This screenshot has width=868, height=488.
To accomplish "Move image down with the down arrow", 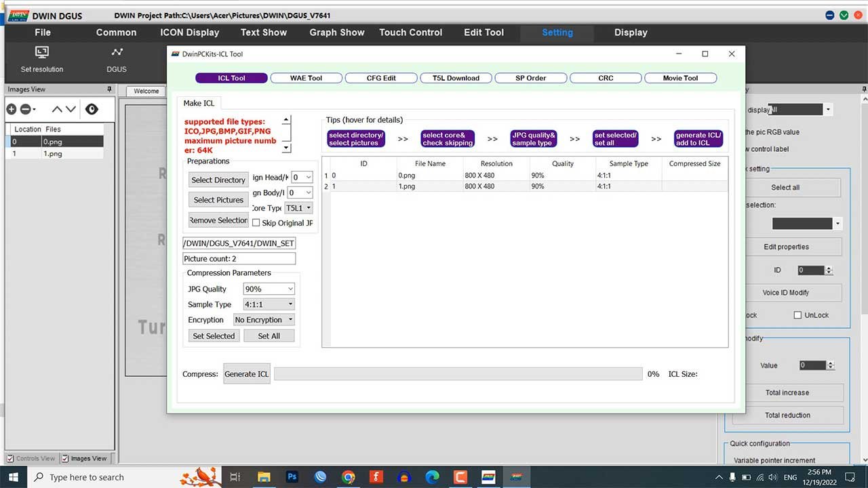I will [x=72, y=109].
